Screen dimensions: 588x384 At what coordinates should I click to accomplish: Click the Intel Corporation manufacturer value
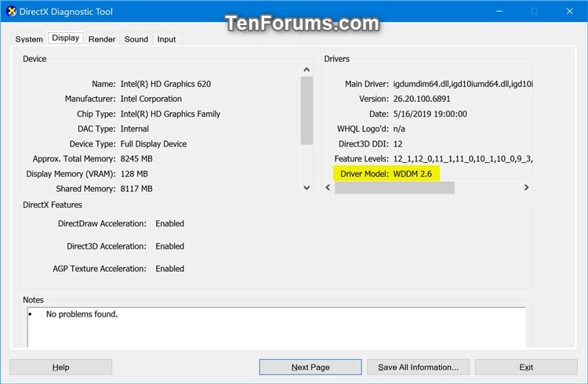(x=151, y=99)
